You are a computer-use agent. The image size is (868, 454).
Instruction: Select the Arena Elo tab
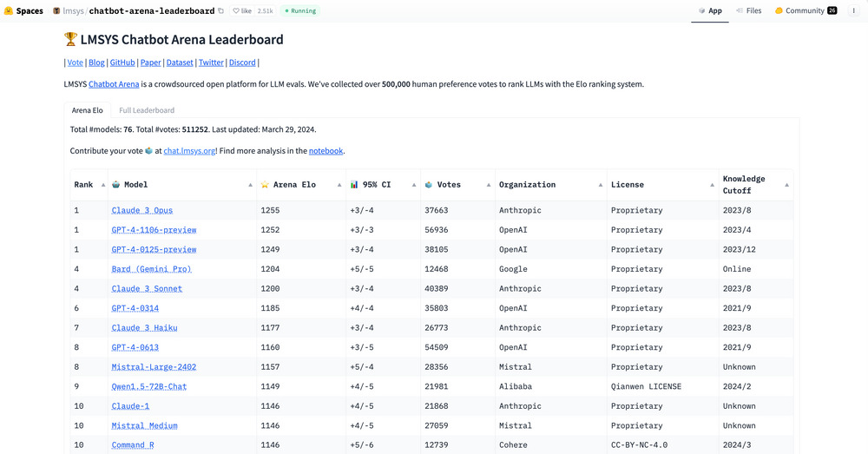point(88,110)
